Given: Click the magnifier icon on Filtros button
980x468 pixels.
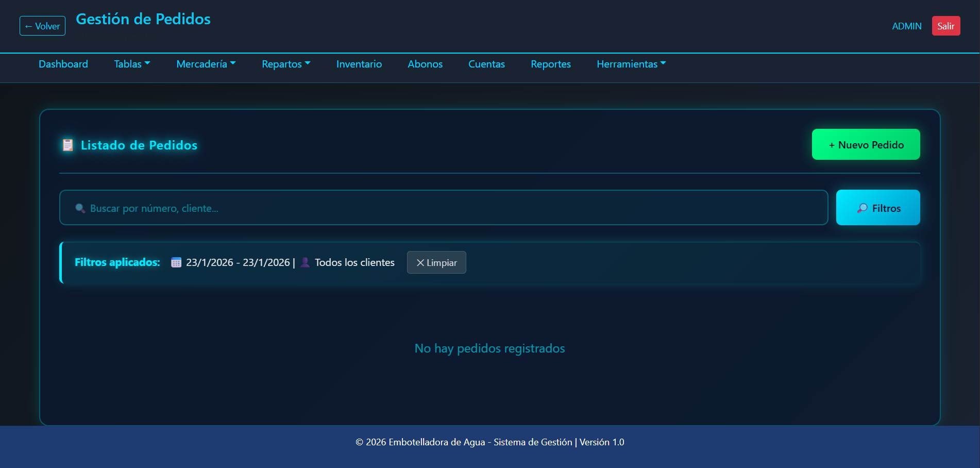Looking at the screenshot, I should 862,208.
